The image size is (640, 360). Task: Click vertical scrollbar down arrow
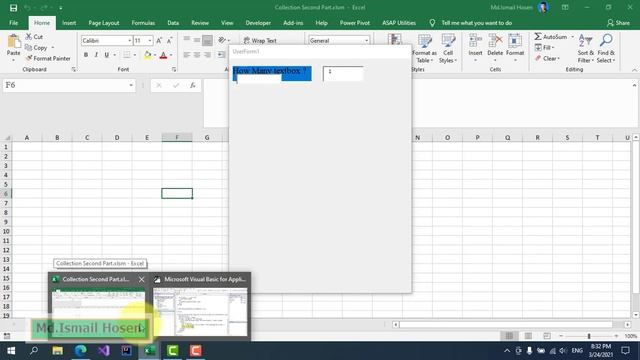636,315
